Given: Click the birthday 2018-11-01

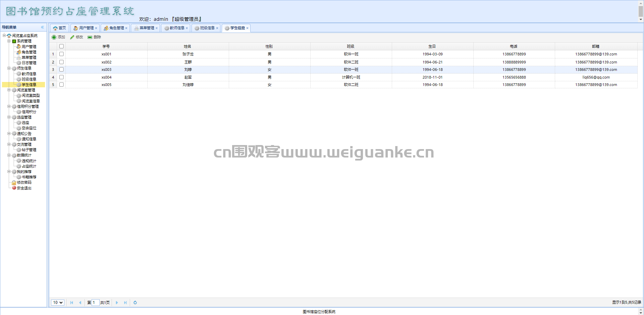Looking at the screenshot, I should point(432,77).
